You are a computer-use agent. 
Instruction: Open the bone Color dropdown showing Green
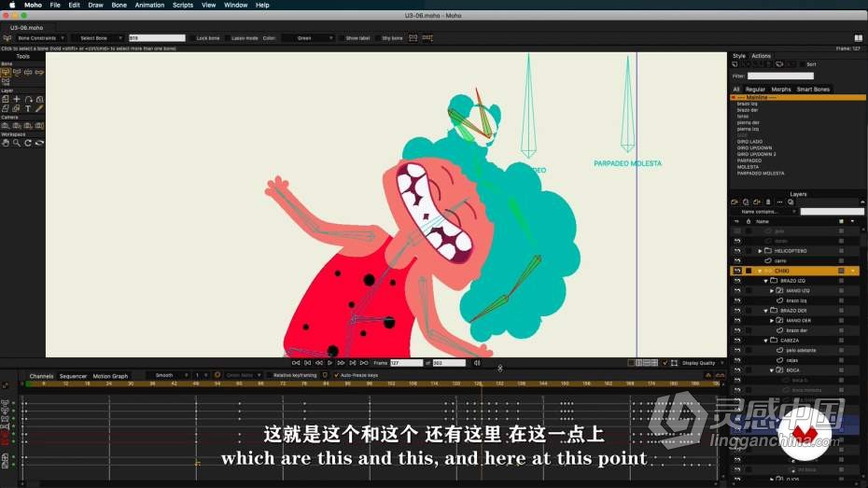click(x=308, y=38)
